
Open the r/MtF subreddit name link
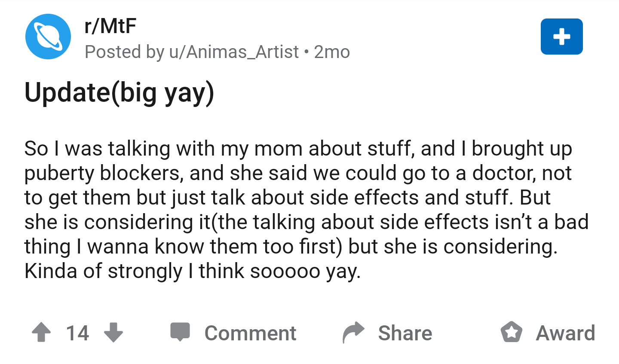[110, 26]
